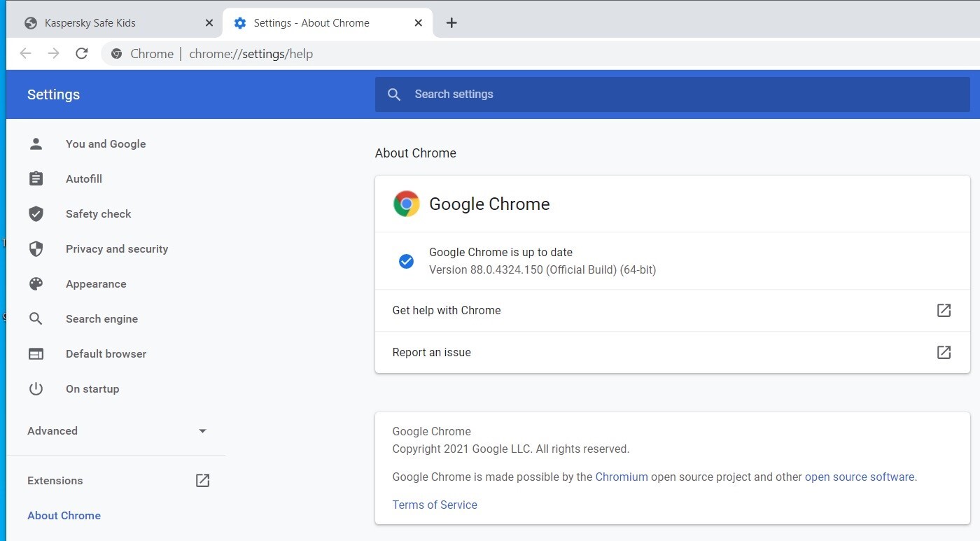Open On startup settings
This screenshot has width=980, height=541.
point(92,388)
